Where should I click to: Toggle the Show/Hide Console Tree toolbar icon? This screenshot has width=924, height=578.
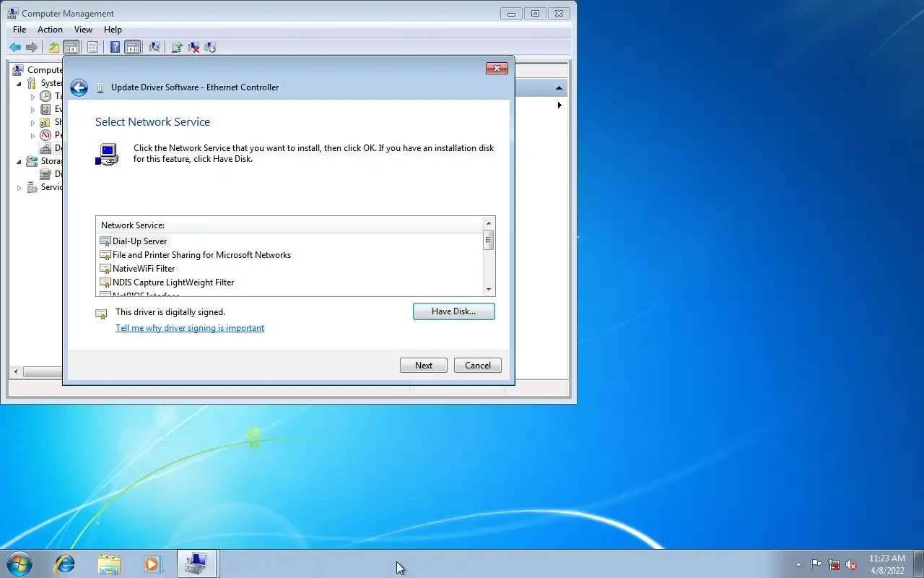point(71,47)
